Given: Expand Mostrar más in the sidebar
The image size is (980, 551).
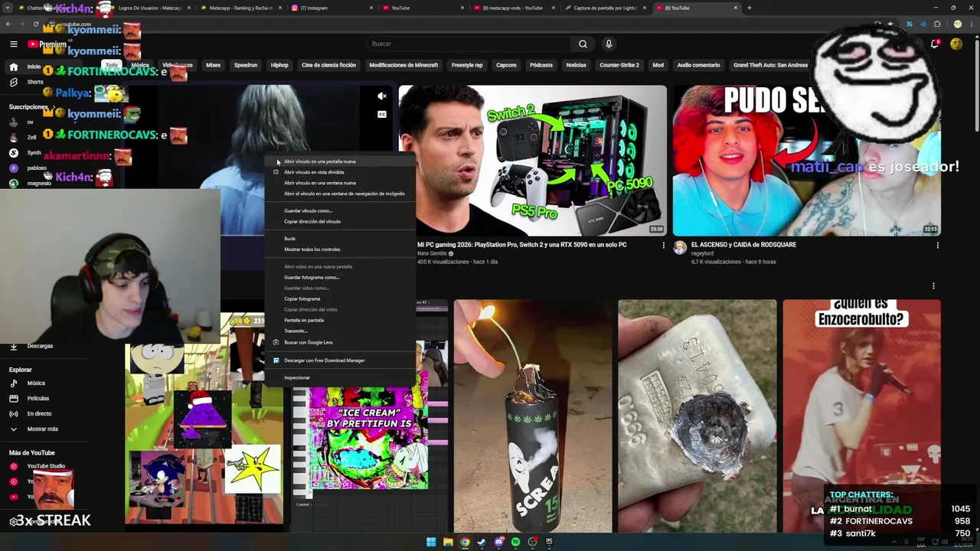Looking at the screenshot, I should point(42,429).
